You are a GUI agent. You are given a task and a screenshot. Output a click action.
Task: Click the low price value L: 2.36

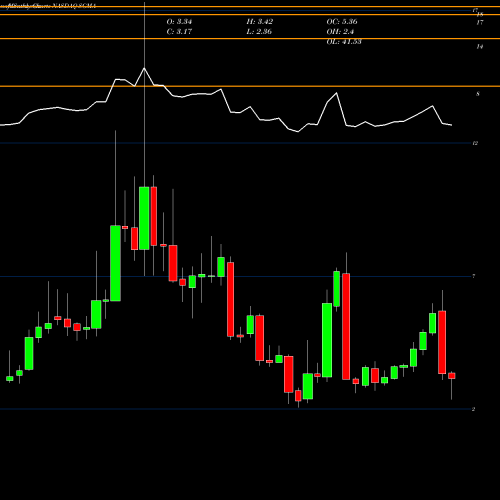coord(259,32)
